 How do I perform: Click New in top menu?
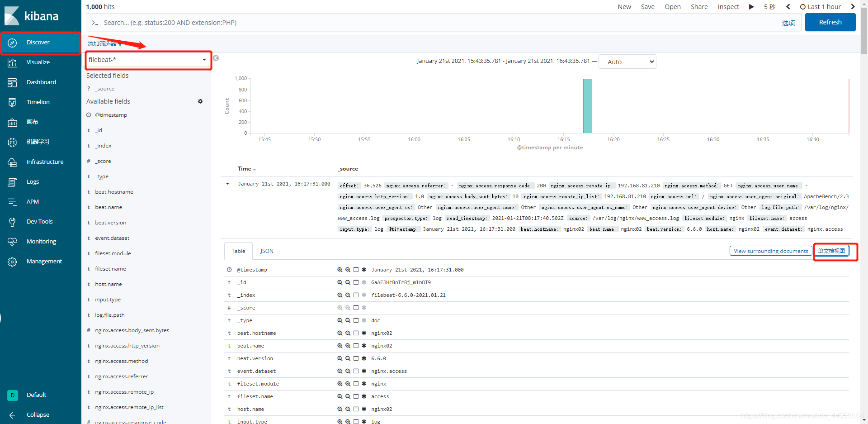tap(624, 7)
